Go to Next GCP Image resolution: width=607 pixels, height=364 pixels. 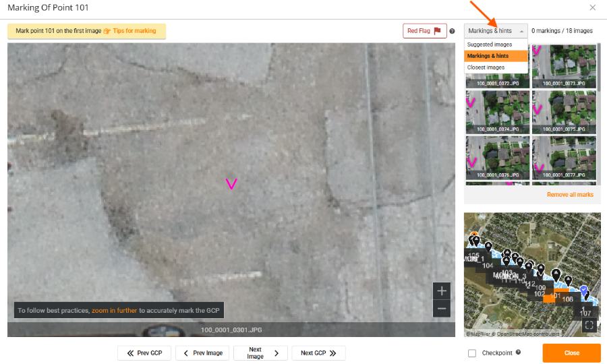point(318,353)
